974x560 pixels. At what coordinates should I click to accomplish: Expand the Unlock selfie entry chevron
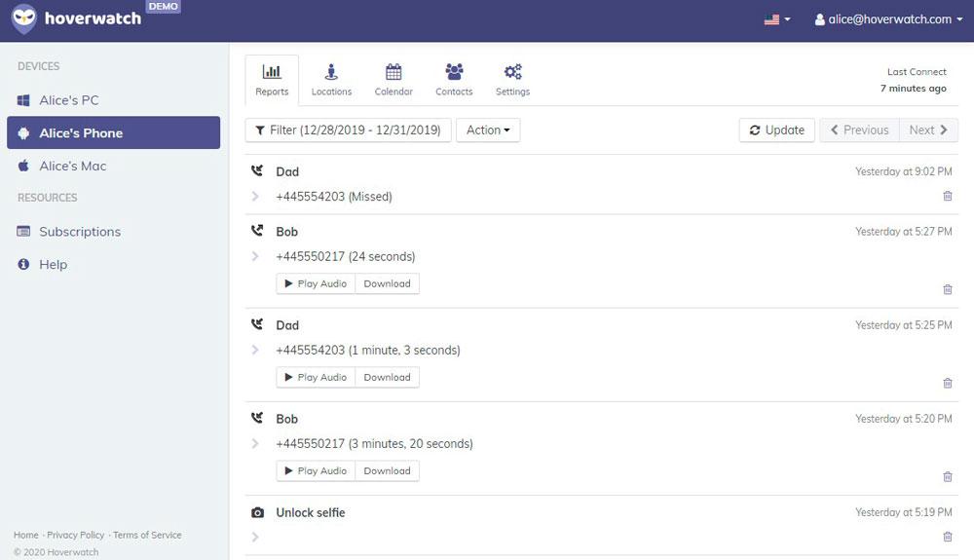point(254,537)
